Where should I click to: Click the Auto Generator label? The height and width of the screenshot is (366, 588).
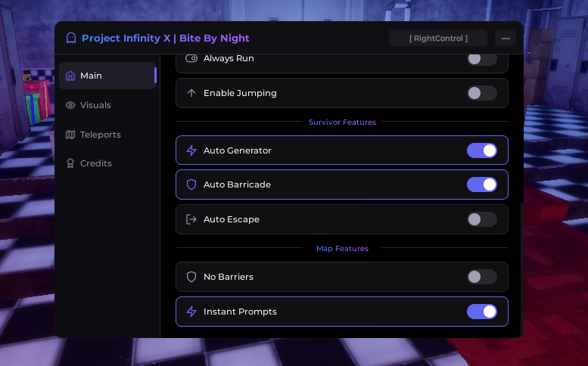(238, 150)
